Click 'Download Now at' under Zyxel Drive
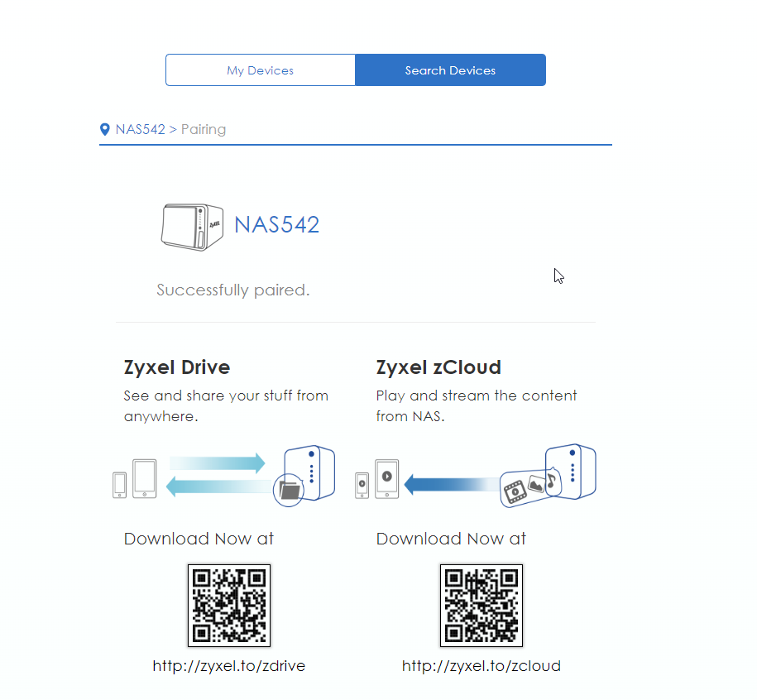 (x=199, y=539)
